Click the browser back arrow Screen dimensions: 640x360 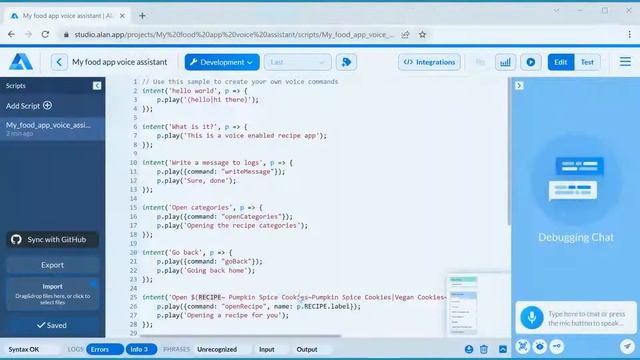tap(11, 34)
